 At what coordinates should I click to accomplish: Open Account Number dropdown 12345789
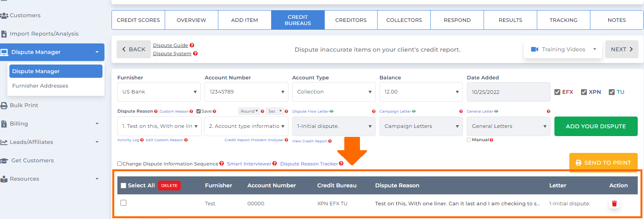click(246, 92)
